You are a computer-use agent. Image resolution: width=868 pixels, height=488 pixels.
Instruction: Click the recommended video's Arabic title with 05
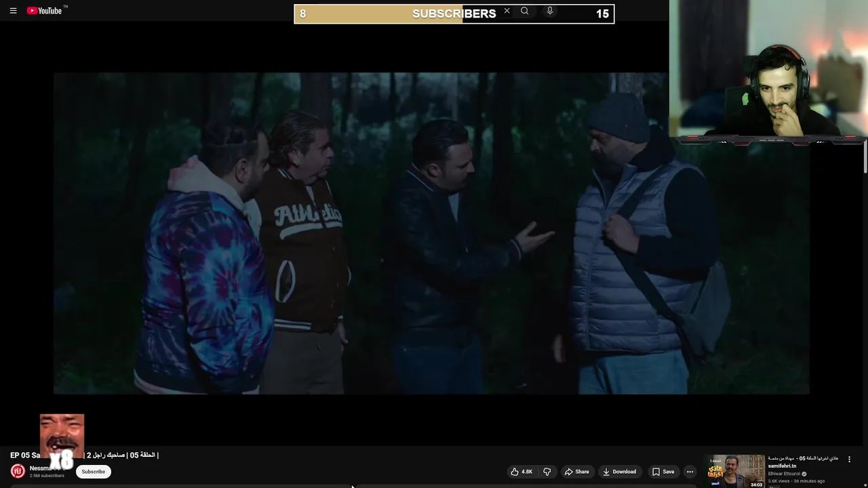click(x=803, y=458)
